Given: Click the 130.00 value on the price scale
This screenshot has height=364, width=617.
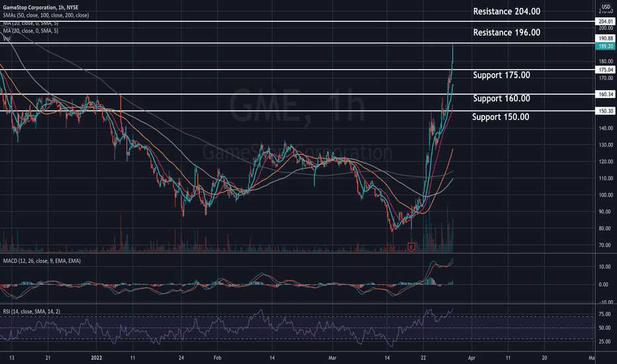Looking at the screenshot, I should click(x=606, y=145).
